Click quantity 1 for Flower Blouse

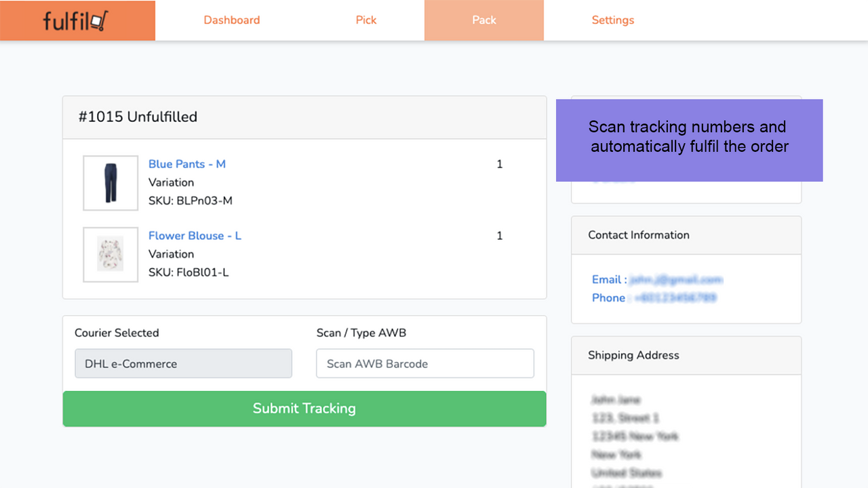click(x=500, y=236)
